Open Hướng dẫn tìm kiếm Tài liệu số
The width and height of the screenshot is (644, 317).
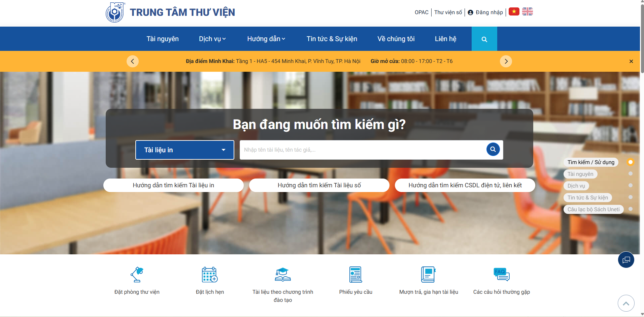319,185
